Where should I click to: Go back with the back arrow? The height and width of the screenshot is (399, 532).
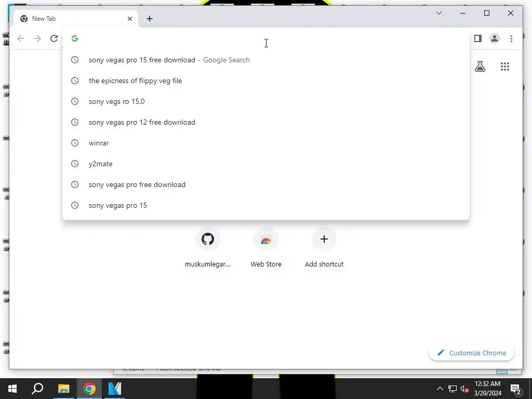pos(21,38)
